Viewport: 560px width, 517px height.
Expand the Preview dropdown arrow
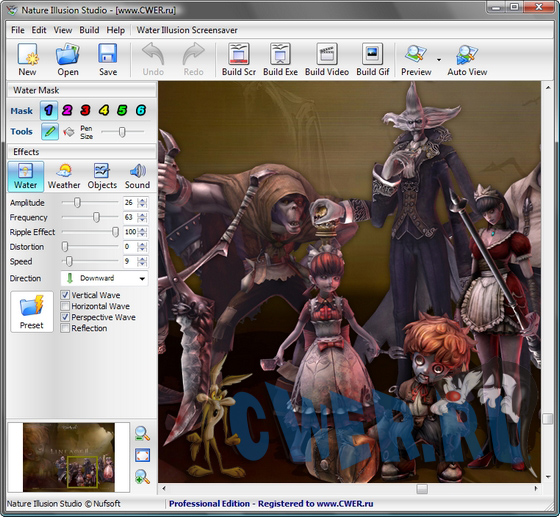tap(439, 60)
